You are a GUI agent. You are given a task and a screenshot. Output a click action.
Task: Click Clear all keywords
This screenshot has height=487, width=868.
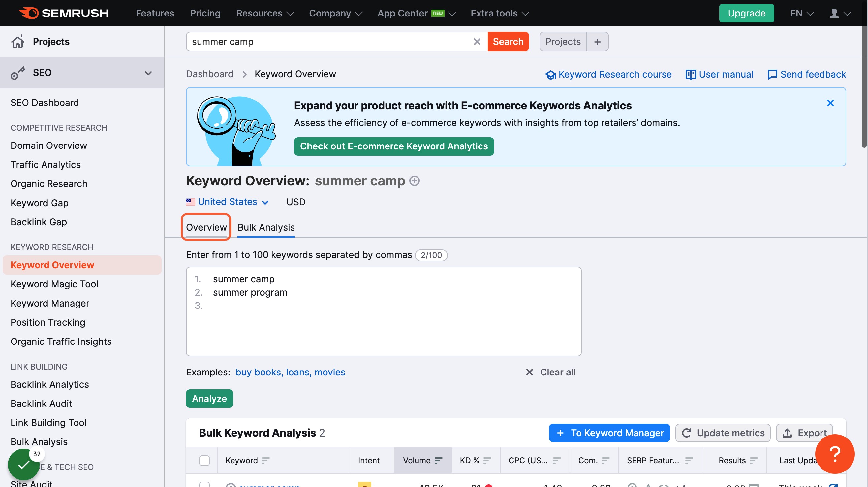[551, 372]
